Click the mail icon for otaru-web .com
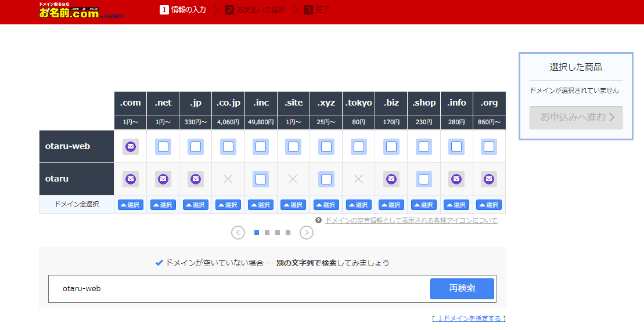644x330 pixels. [131, 146]
